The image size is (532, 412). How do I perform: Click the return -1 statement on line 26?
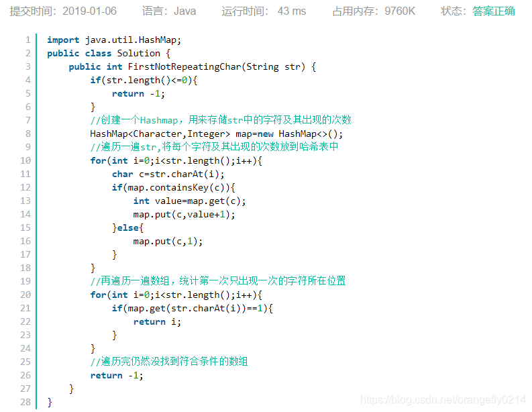pyautogui.click(x=117, y=375)
